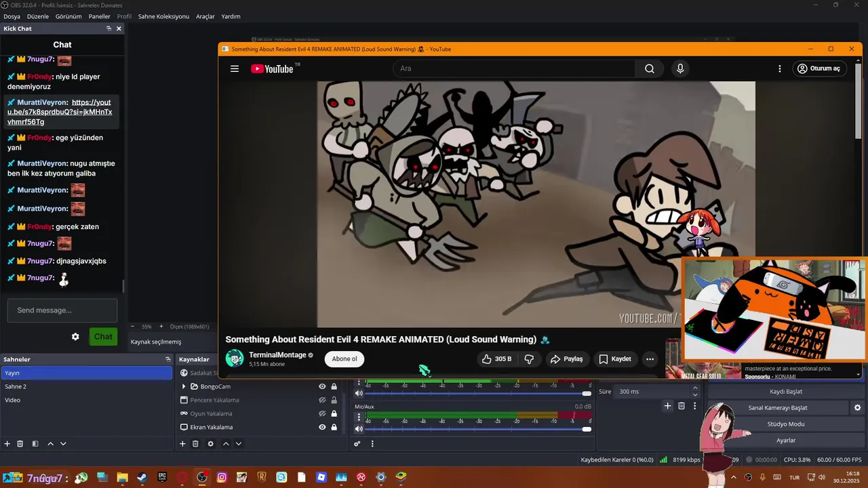Subscribe with the Abone ol button
Image resolution: width=868 pixels, height=488 pixels.
[x=344, y=359]
